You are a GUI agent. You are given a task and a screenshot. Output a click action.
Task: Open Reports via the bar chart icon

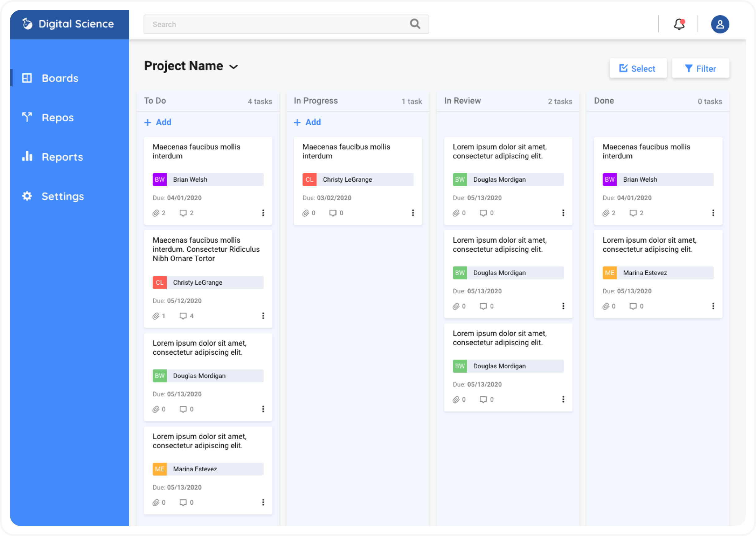[x=28, y=157]
